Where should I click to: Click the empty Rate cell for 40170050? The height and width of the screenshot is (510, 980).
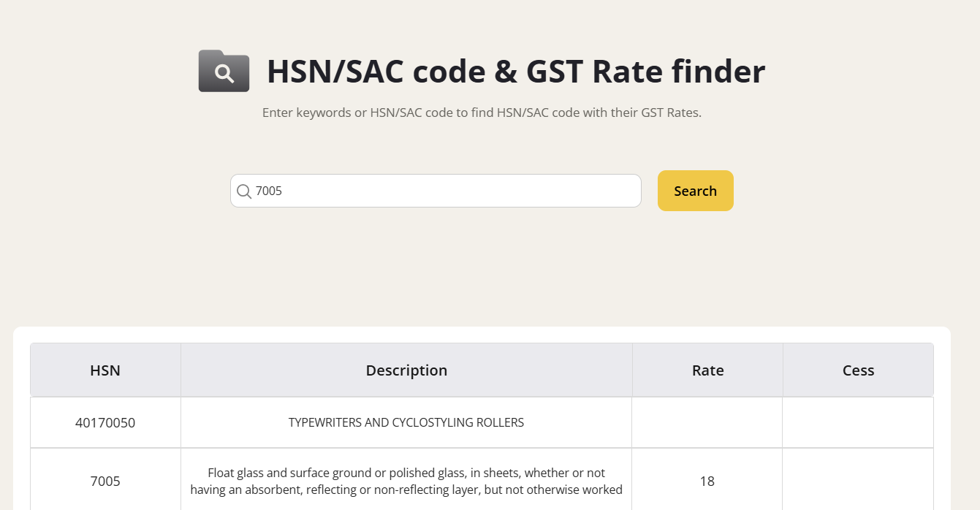[707, 422]
